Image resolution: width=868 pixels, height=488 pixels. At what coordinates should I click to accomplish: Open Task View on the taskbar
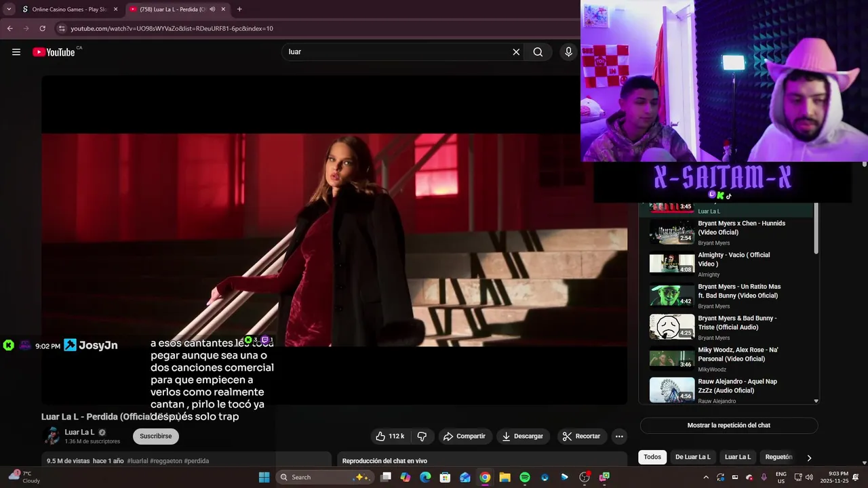click(386, 477)
